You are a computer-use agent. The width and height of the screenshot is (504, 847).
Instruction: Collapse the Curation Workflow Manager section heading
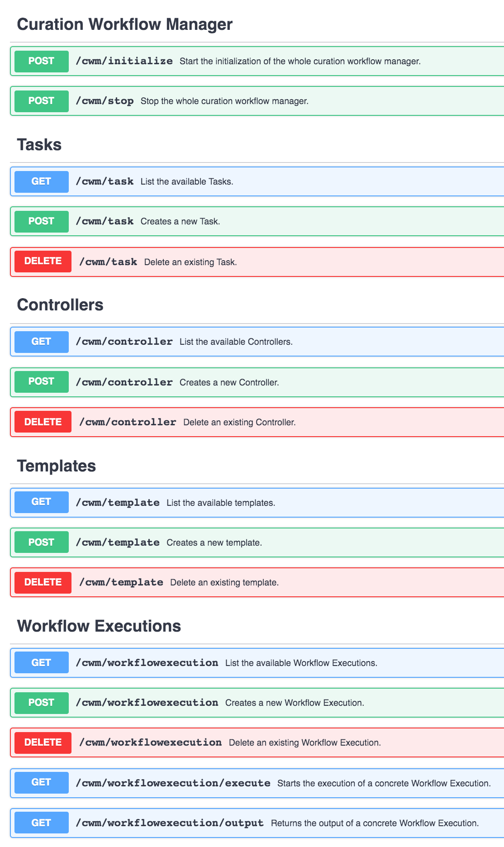tap(125, 24)
